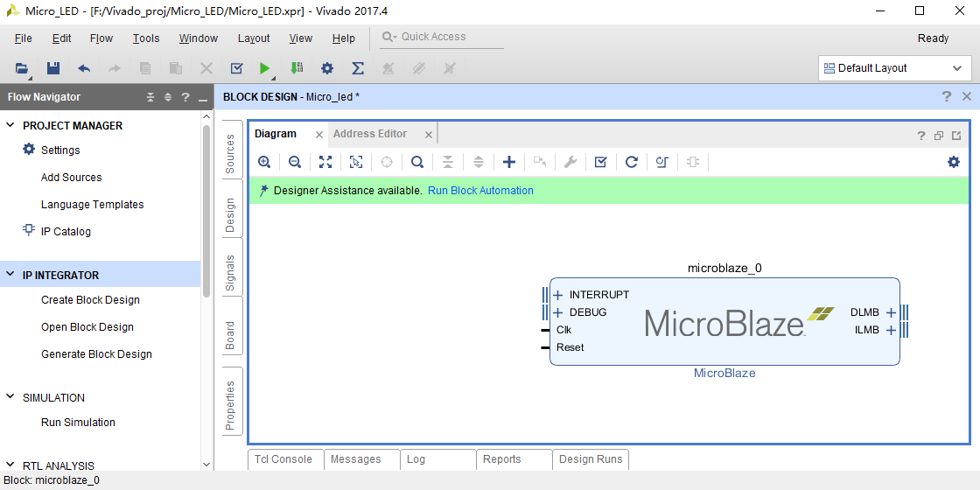Image resolution: width=980 pixels, height=490 pixels.
Task: Open Settings in Project Manager
Action: [60, 150]
